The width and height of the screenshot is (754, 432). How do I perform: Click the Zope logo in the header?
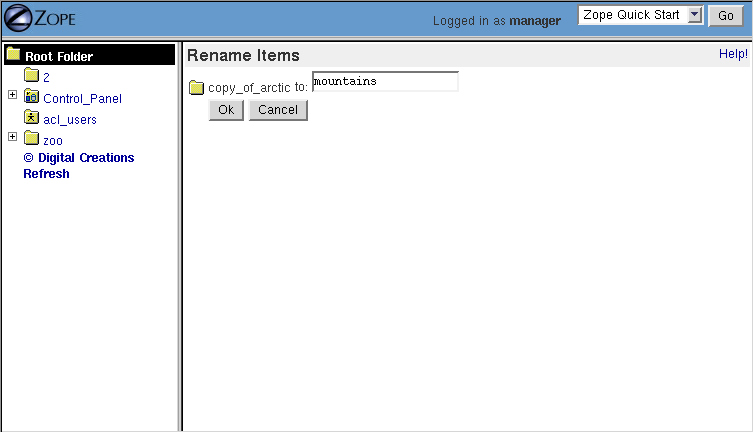click(40, 18)
